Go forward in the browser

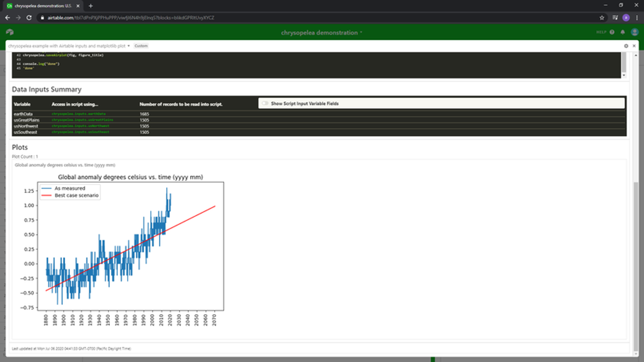(18, 18)
